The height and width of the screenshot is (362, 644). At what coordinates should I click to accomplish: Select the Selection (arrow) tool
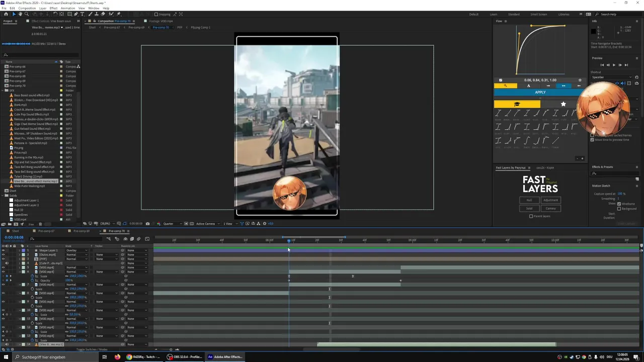click(14, 14)
